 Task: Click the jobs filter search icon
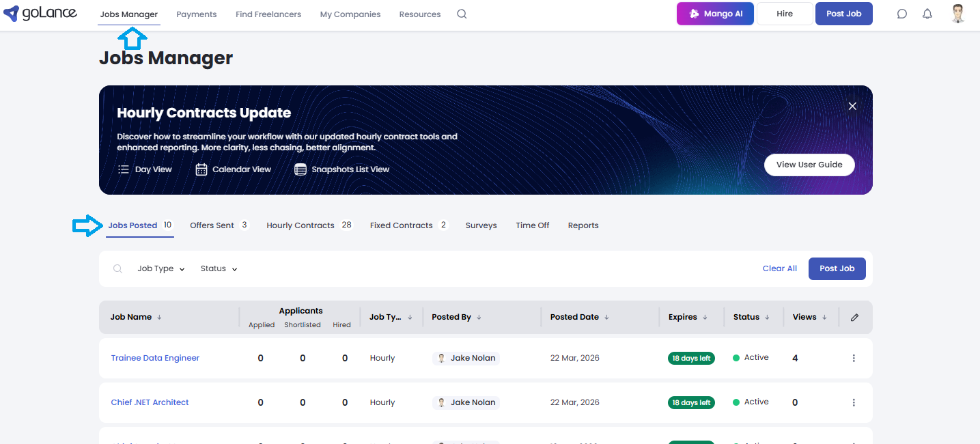tap(118, 269)
